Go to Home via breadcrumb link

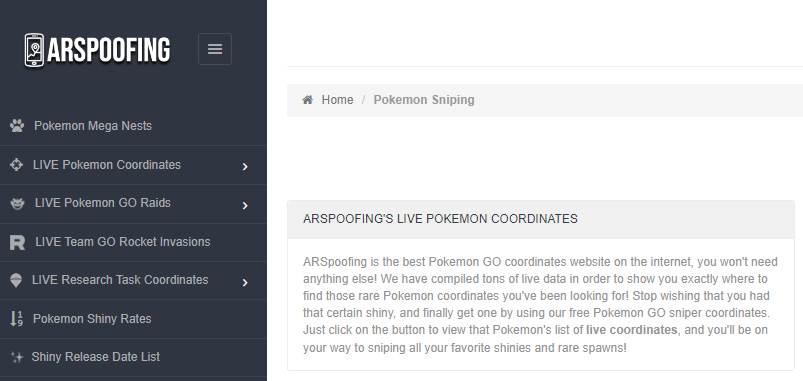[337, 100]
